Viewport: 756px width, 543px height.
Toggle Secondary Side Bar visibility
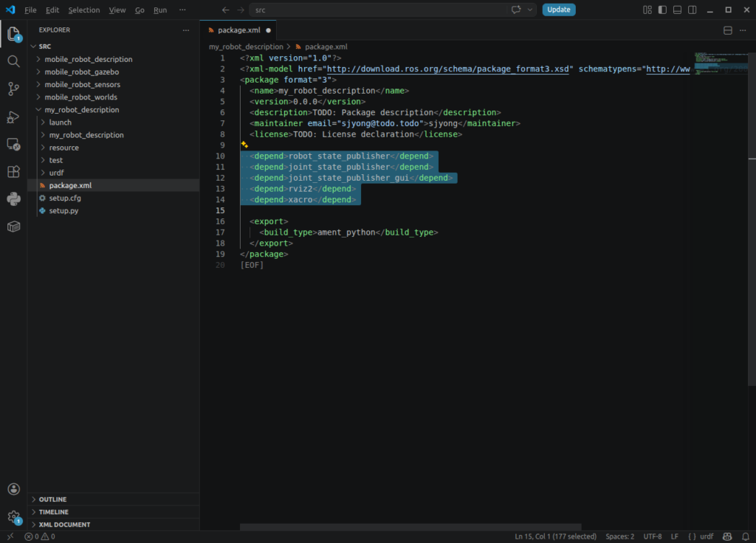[x=692, y=10]
